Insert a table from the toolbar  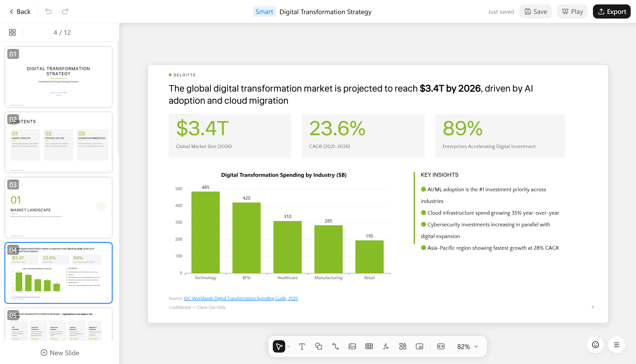pyautogui.click(x=369, y=347)
